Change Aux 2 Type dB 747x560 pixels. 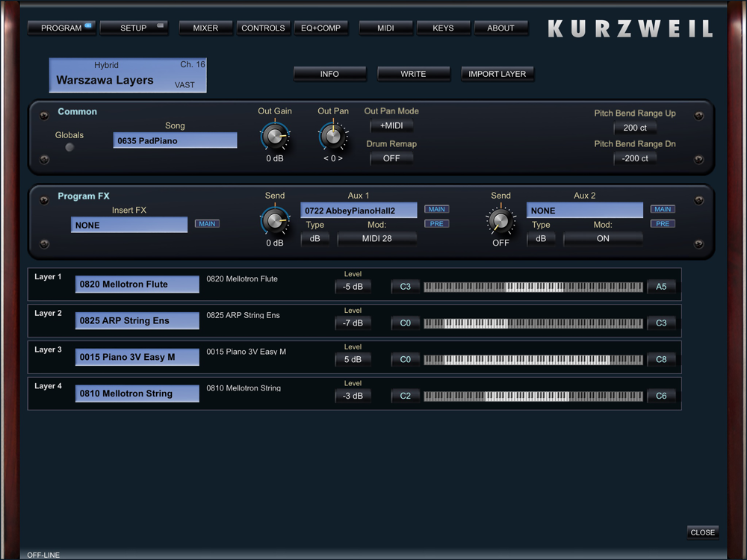[541, 239]
